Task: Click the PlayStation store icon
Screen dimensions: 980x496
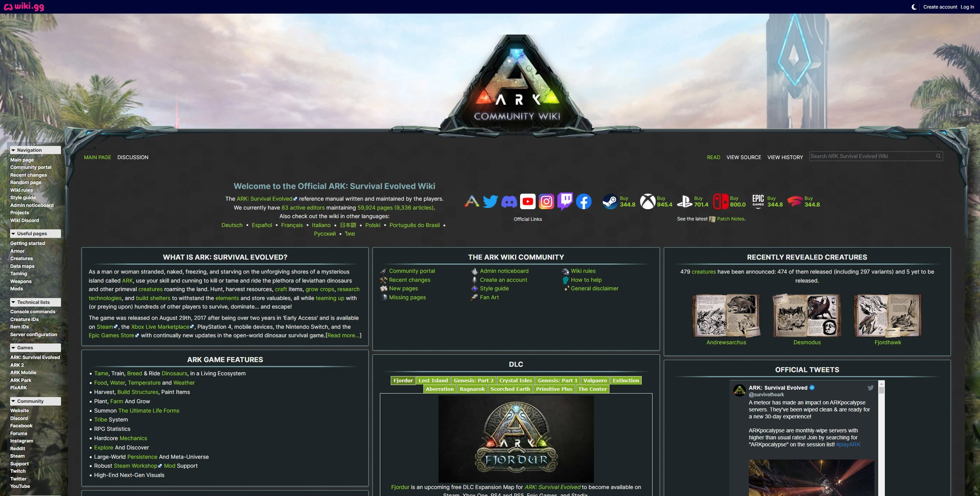Action: coord(684,201)
